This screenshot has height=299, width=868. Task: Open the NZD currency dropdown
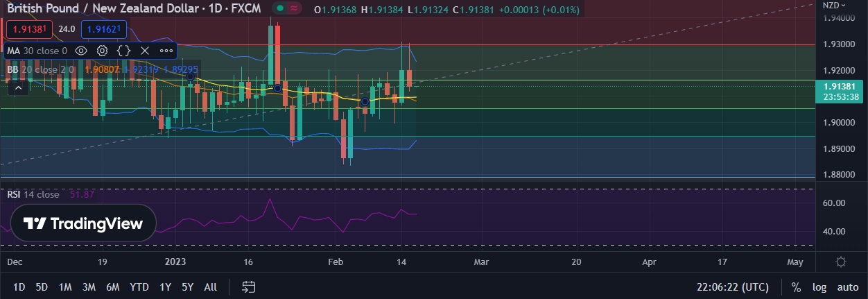point(831,5)
